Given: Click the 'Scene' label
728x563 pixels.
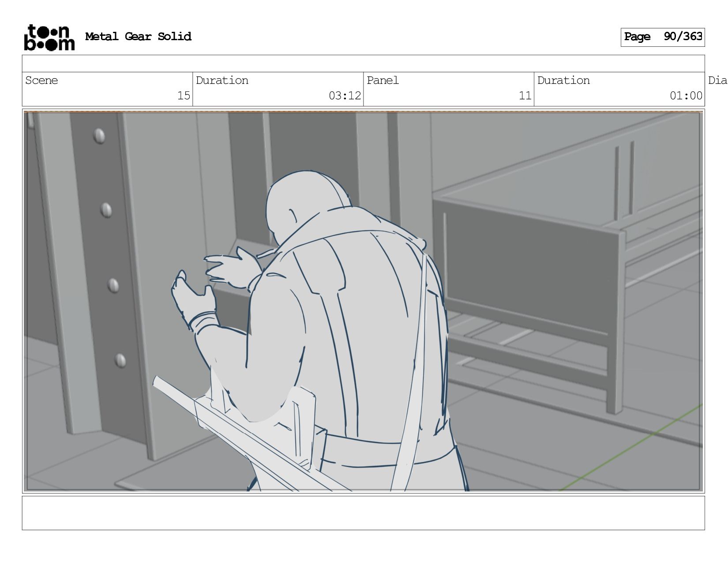Looking at the screenshot, I should (x=41, y=80).
